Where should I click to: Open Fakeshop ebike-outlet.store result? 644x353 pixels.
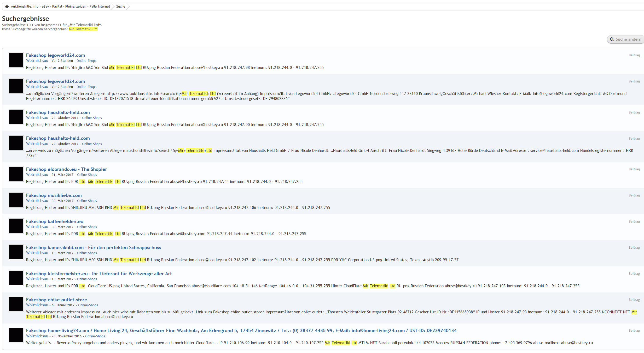[57, 300]
